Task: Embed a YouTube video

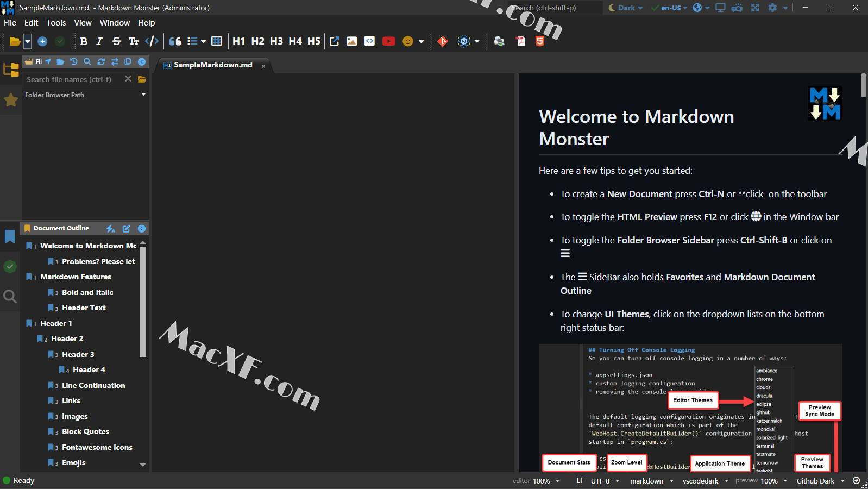Action: [388, 41]
